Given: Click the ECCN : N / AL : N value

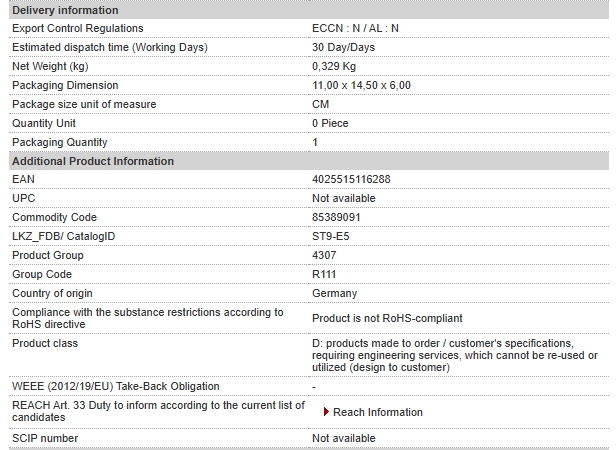Looking at the screenshot, I should [355, 28].
